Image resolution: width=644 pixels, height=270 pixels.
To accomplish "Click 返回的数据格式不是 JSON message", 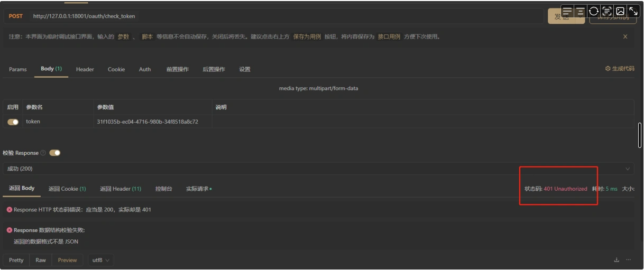I will tap(46, 241).
